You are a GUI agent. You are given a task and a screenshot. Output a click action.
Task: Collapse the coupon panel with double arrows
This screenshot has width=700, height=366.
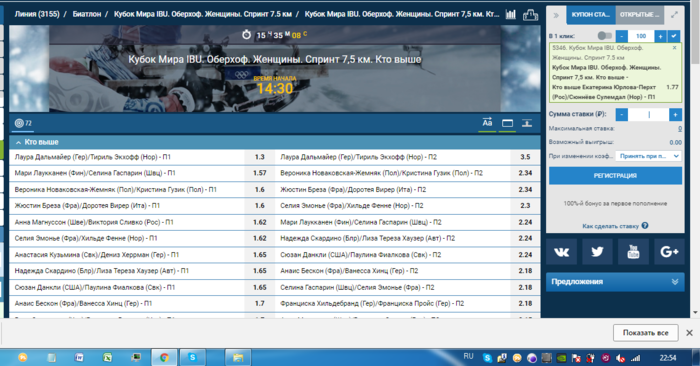(556, 15)
